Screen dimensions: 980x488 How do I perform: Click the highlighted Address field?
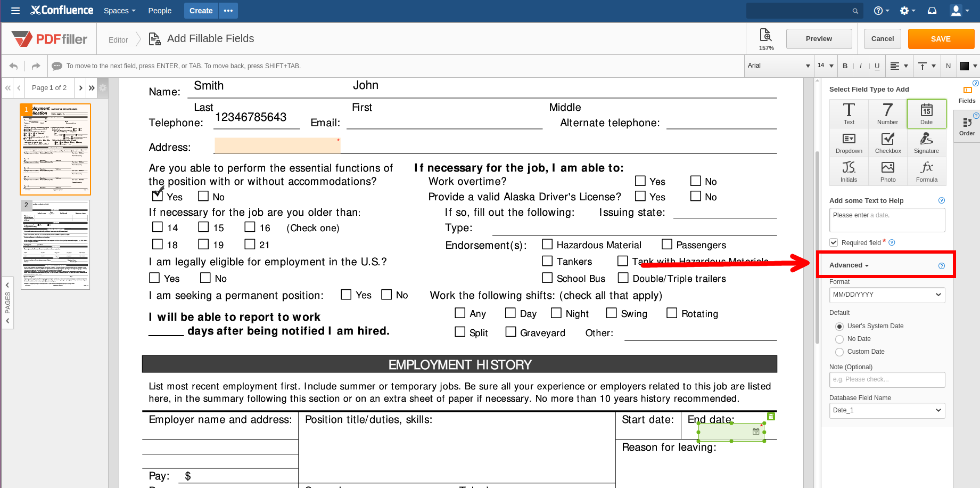(277, 145)
